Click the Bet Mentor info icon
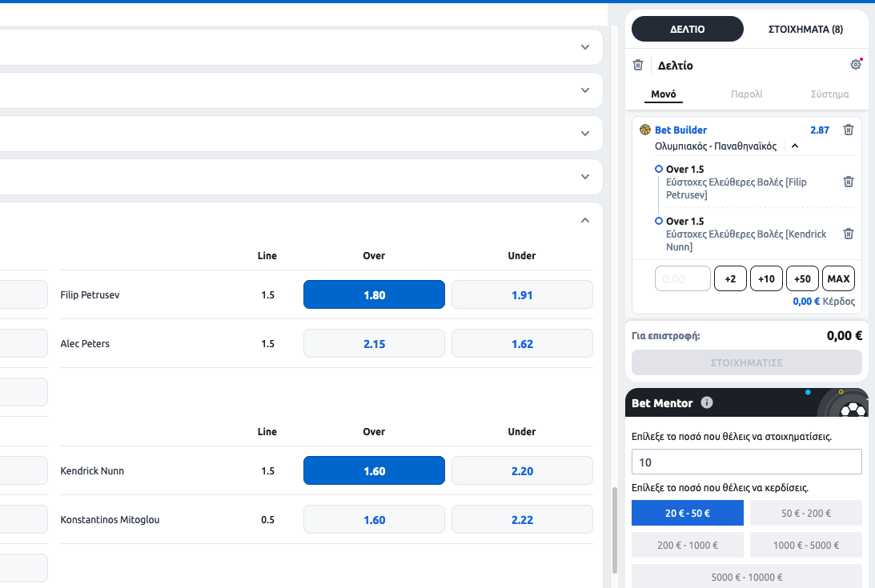Screen dimensions: 875x588 (x=707, y=403)
